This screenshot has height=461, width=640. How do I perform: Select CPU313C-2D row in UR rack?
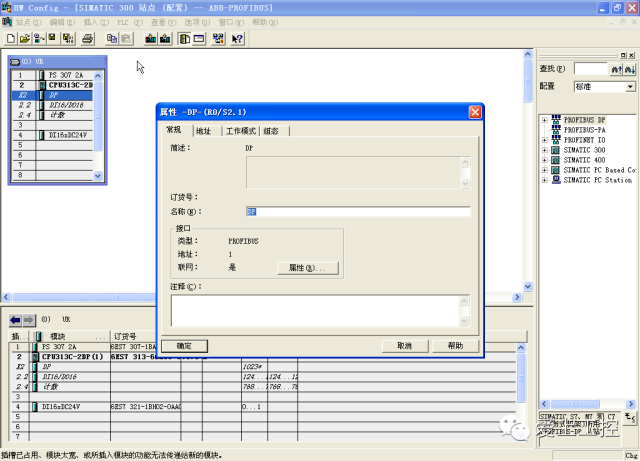coord(52,85)
